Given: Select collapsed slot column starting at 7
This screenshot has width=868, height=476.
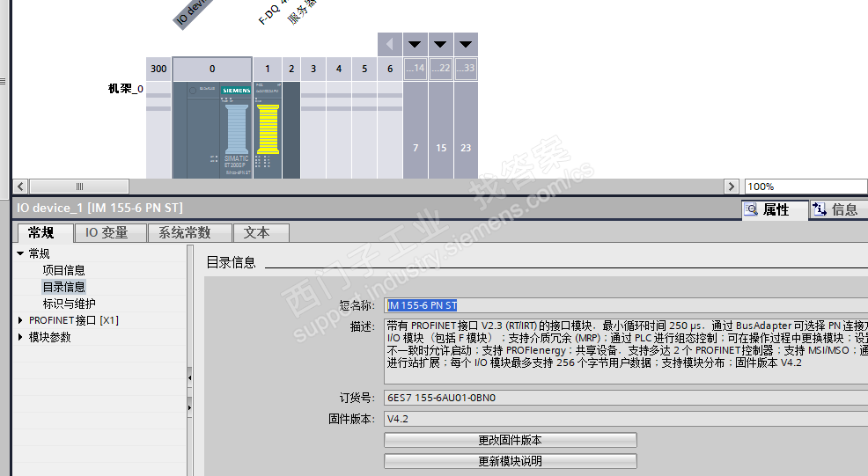Looking at the screenshot, I should (416, 130).
